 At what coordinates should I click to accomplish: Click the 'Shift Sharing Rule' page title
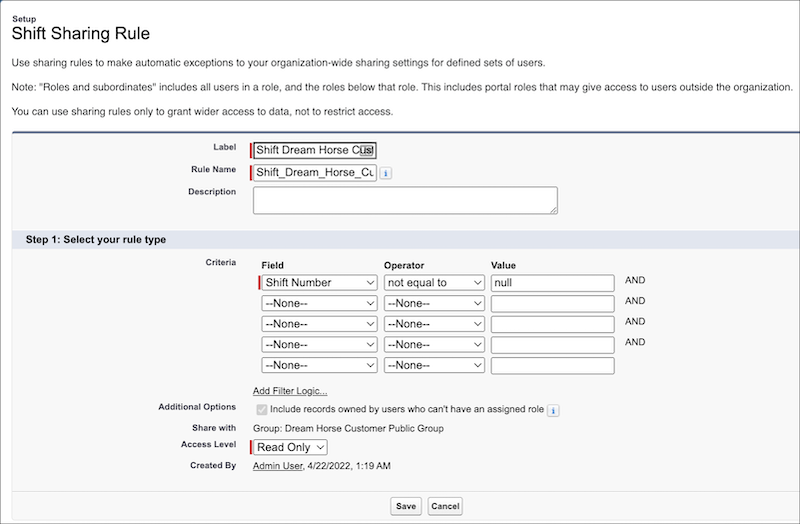coord(81,34)
